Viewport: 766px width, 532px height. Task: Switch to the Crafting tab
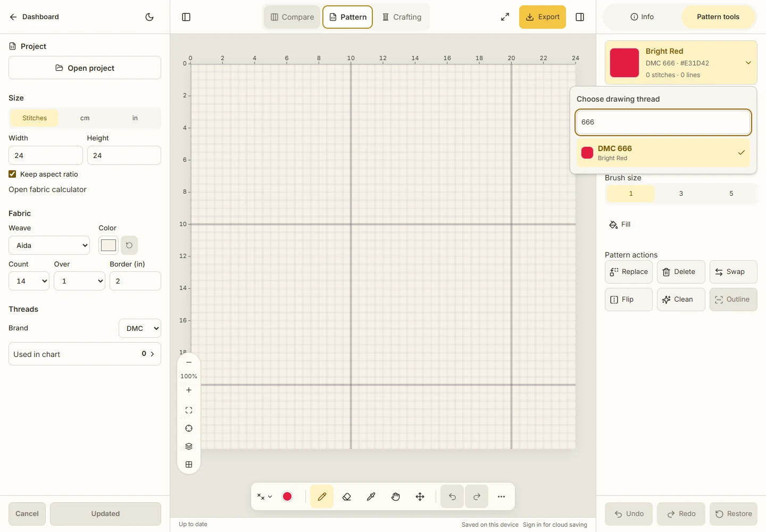[402, 17]
